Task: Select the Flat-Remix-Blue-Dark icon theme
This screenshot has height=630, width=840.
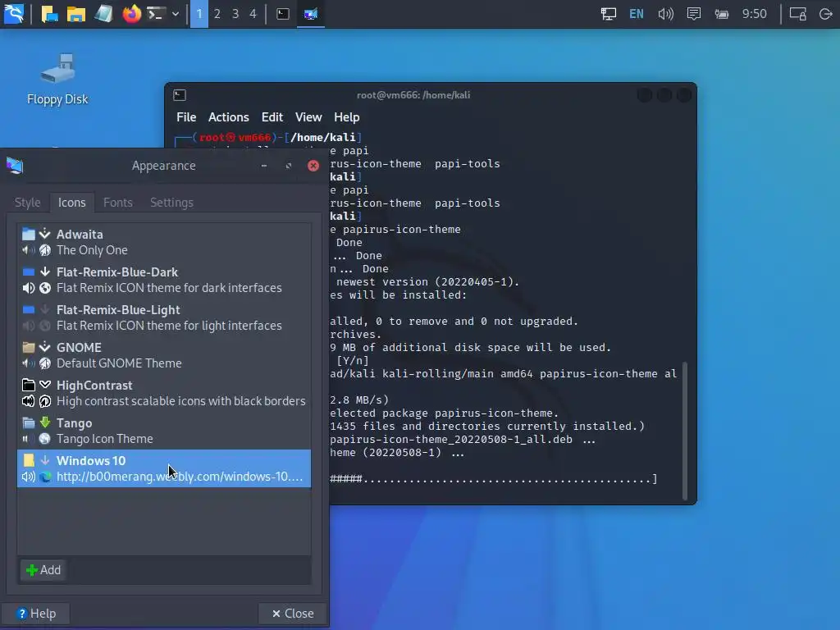Action: [x=164, y=280]
